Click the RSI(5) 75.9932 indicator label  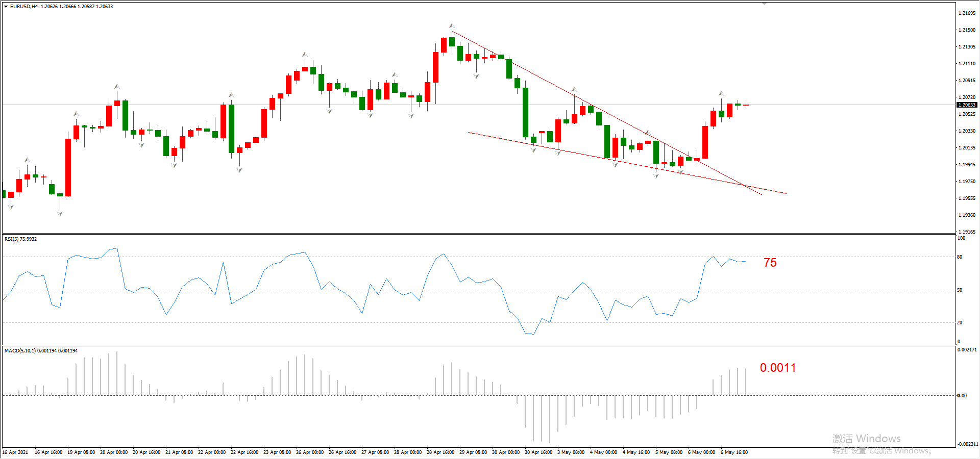pyautogui.click(x=21, y=239)
